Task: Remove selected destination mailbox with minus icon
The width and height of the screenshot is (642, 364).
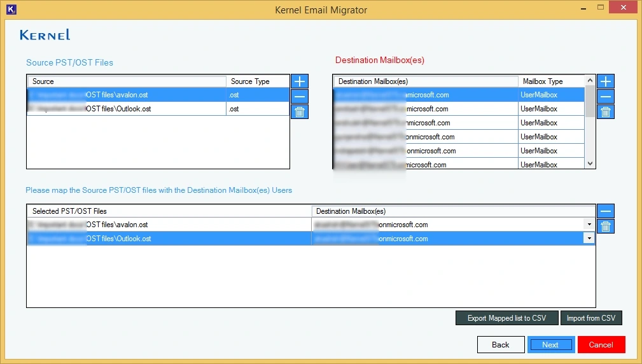Action: 606,97
